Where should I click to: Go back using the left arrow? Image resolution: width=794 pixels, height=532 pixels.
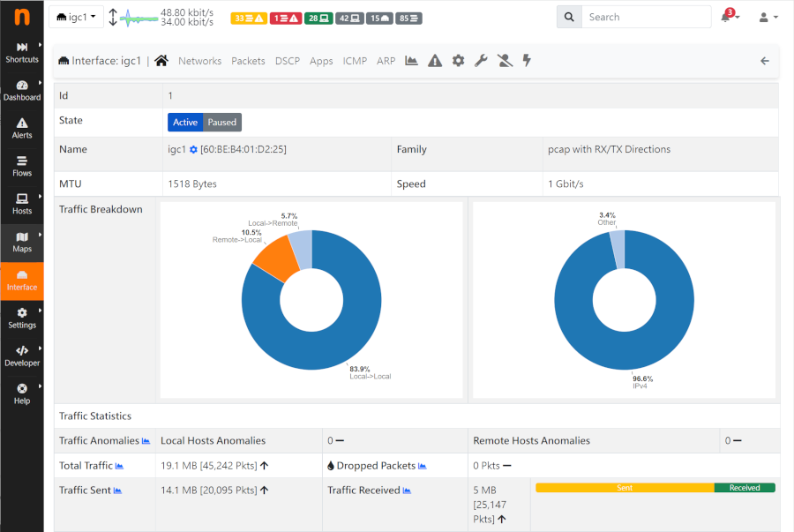765,61
